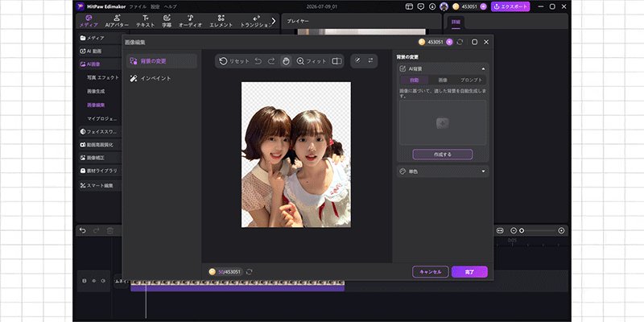
Task: Collapse the AI背景 section
Action: pos(484,69)
